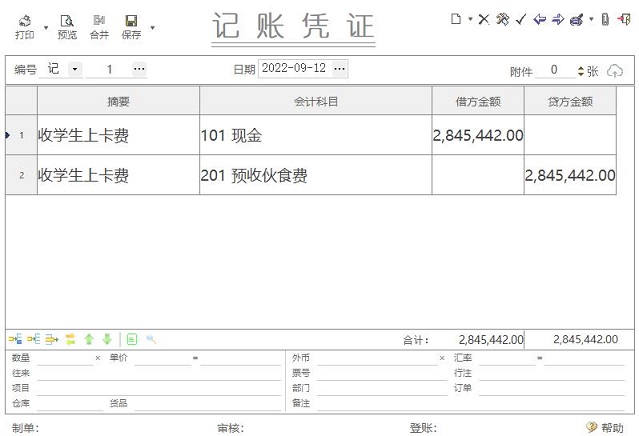Viewport: 639px width, 436px height.
Task: Click the 行注 input field
Action: (551, 374)
